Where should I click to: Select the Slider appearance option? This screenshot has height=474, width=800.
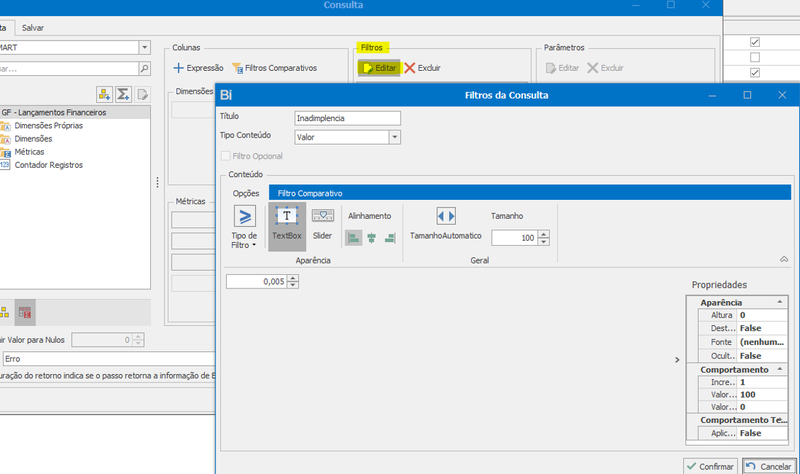tap(322, 224)
